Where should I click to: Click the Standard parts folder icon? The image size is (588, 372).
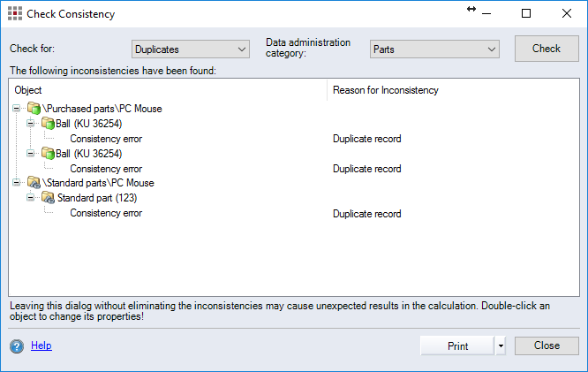[x=34, y=183]
